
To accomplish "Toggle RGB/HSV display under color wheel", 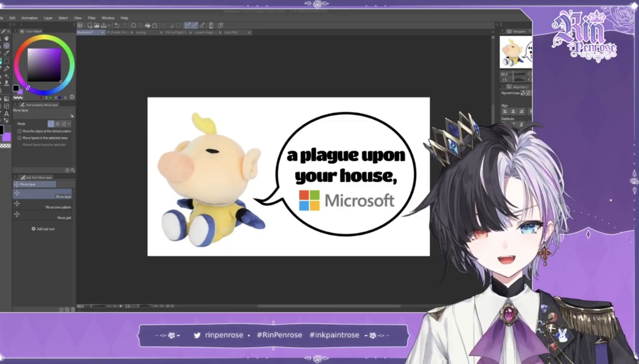I will coord(72,97).
